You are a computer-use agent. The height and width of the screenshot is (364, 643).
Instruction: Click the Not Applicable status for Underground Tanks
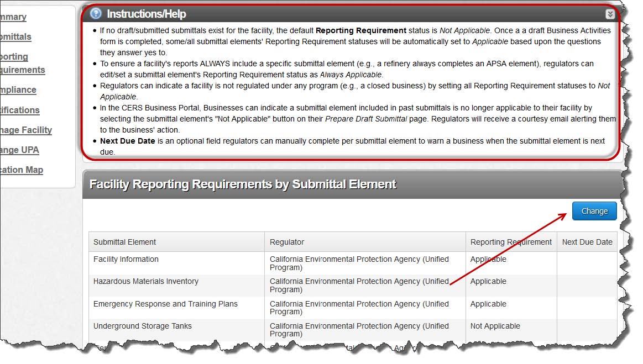[x=495, y=326]
